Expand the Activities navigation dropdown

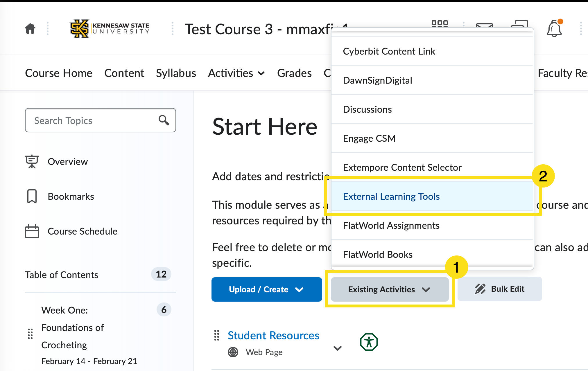[x=236, y=73]
